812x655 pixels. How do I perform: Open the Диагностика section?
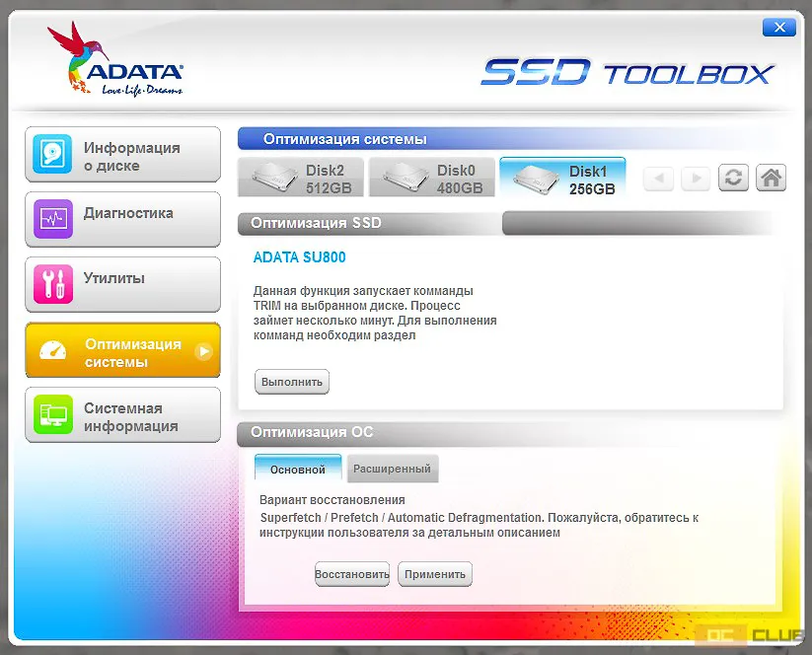coord(122,219)
